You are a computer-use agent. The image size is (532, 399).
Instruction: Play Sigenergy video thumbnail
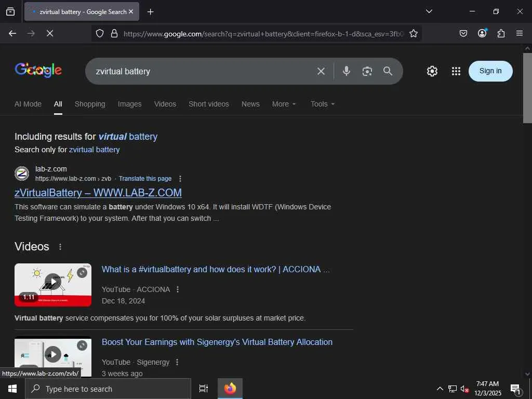53,356
